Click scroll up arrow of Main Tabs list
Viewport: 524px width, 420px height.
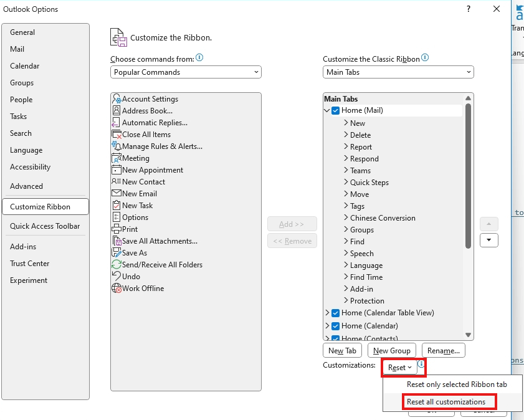coord(468,98)
